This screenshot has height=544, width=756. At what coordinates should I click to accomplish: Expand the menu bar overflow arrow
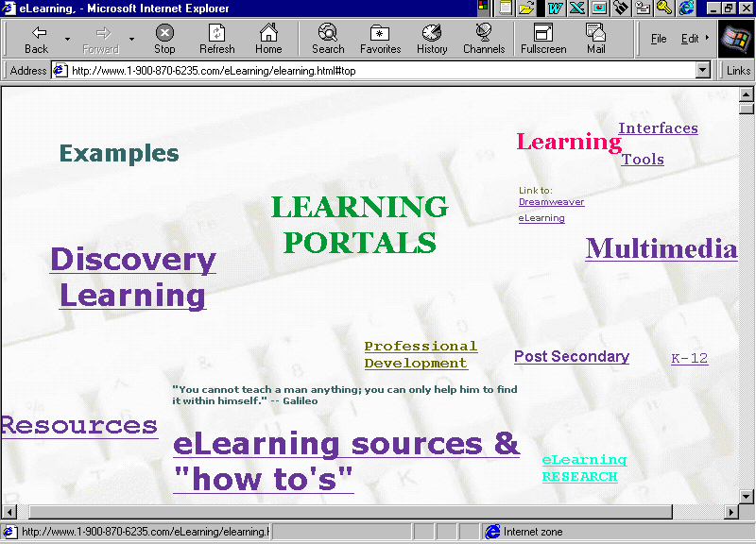click(707, 38)
